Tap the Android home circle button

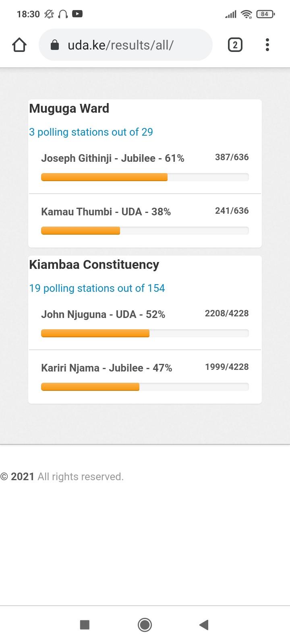coord(145,625)
